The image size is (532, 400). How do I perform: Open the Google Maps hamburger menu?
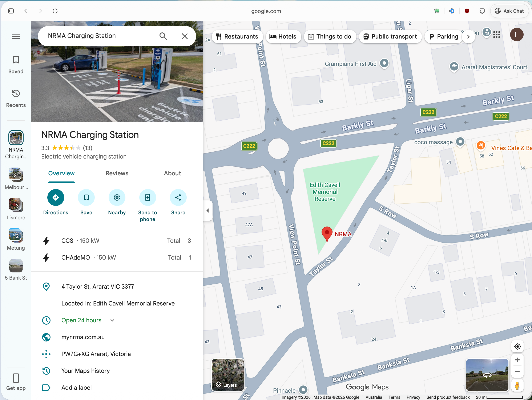16,36
